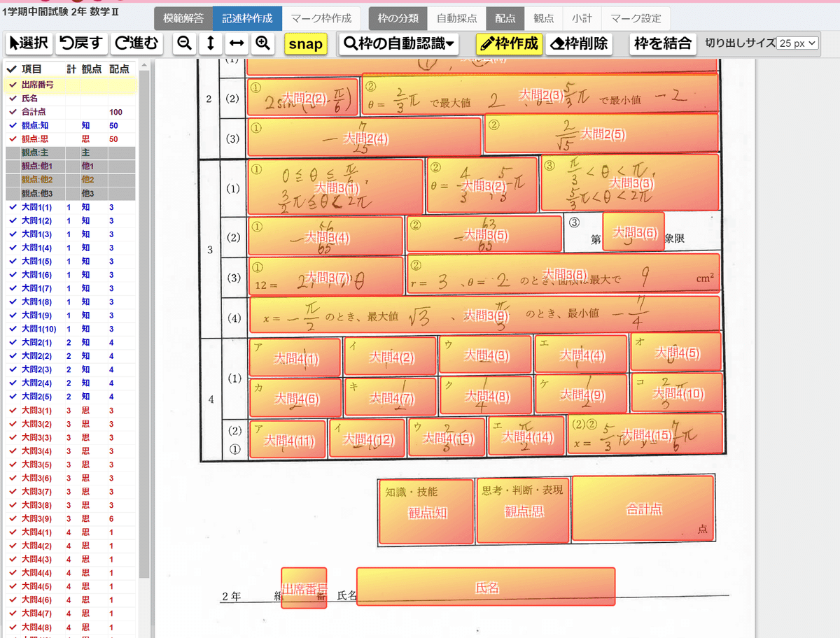Switch to the マーク枠作成 tab
The height and width of the screenshot is (638, 840).
[321, 19]
